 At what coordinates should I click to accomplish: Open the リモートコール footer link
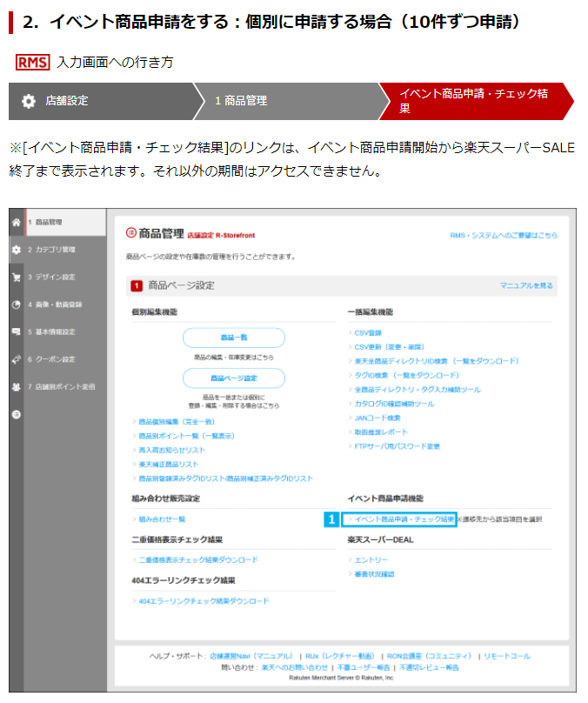coord(507,656)
